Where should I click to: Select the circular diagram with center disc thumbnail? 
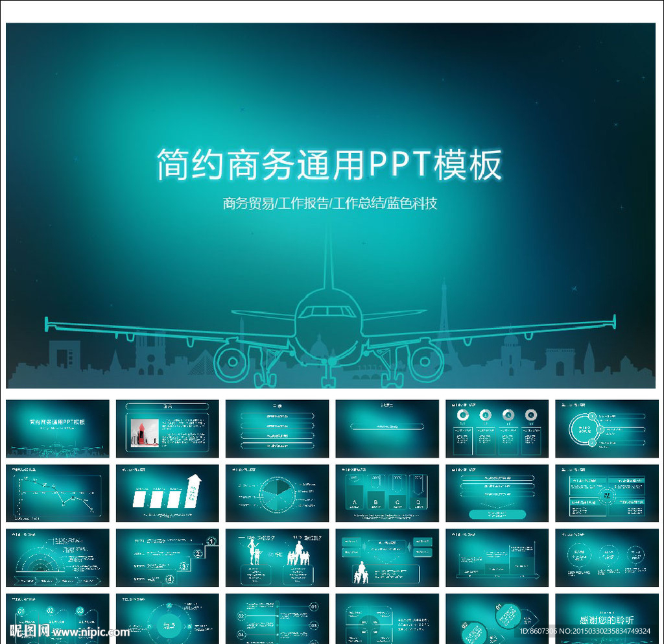167,619
